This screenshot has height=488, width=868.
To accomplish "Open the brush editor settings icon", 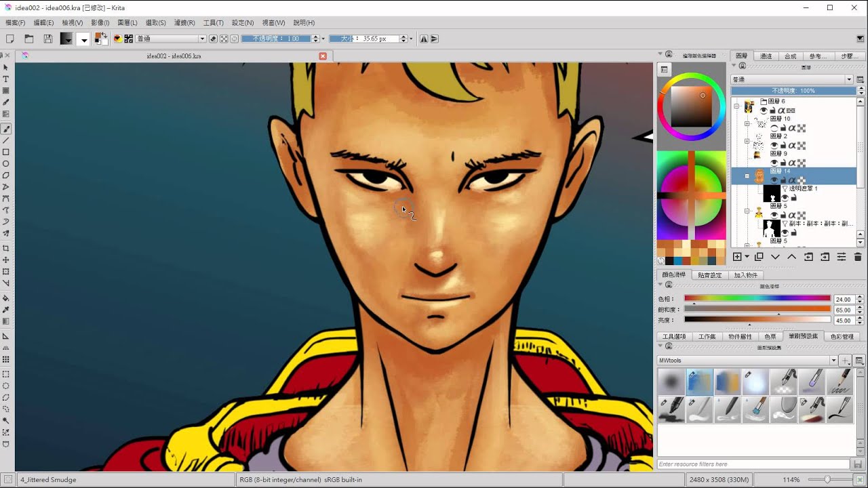I will pyautogui.click(x=117, y=39).
